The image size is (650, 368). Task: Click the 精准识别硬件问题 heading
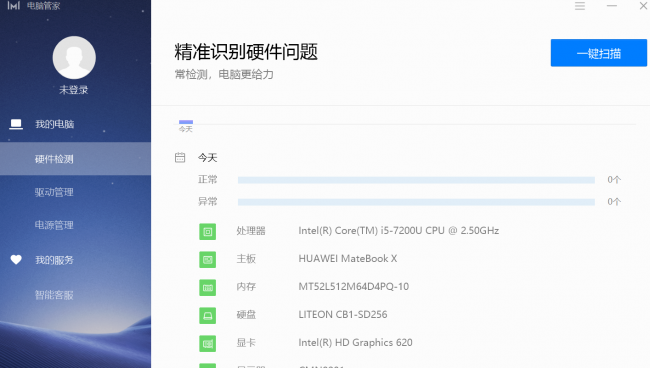tap(246, 52)
